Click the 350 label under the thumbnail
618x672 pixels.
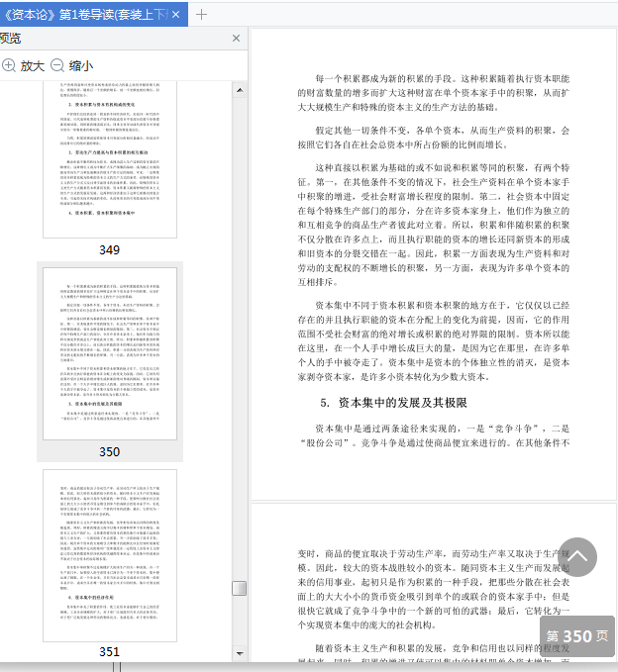(109, 451)
